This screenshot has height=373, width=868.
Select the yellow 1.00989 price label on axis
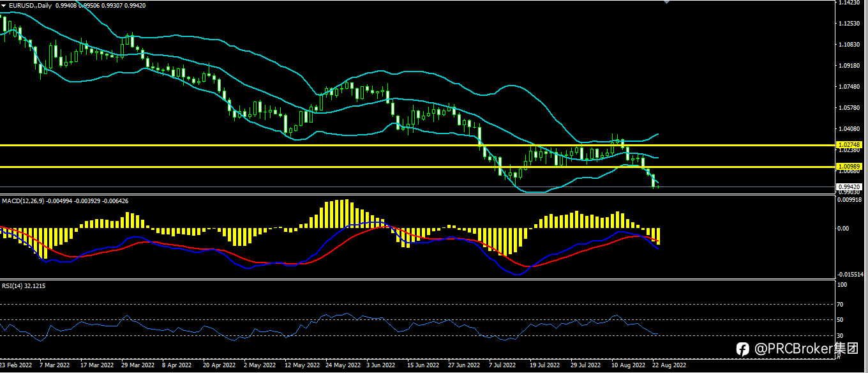(848, 166)
